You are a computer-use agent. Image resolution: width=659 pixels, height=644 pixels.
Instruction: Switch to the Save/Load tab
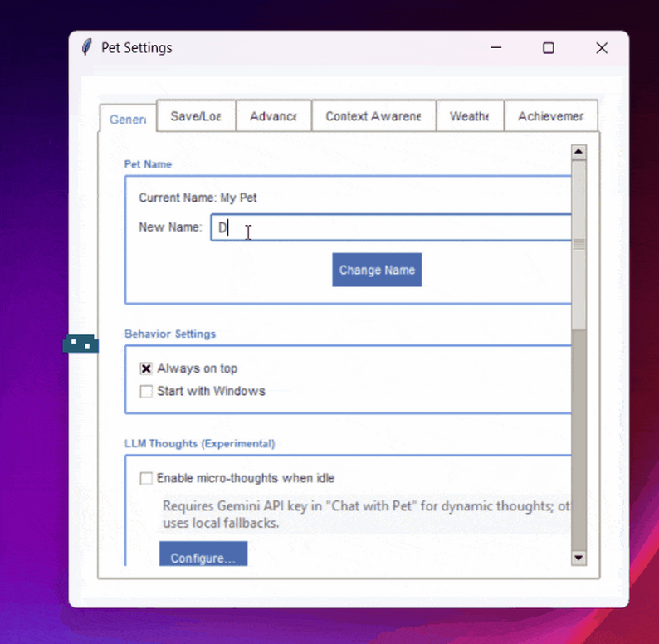(196, 116)
